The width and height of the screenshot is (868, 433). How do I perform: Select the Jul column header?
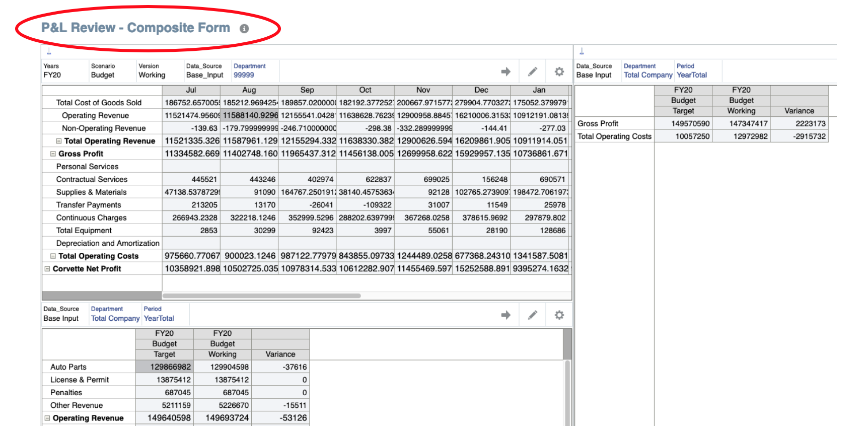pyautogui.click(x=191, y=90)
